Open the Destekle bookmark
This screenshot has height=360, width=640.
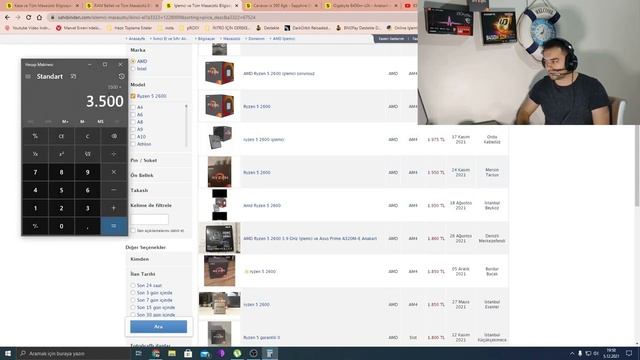(x=267, y=28)
